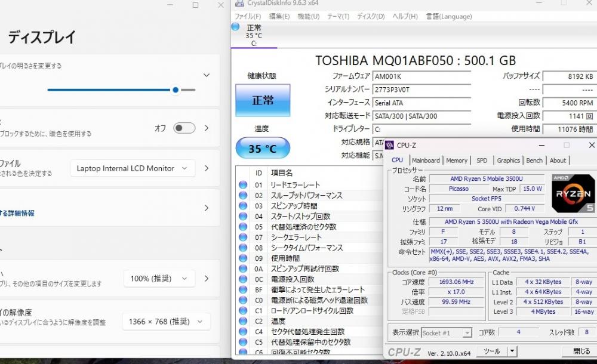This screenshot has width=597, height=364.
Task: Open 機能(U) menu in CrystalDiskInfo
Action: (x=309, y=16)
